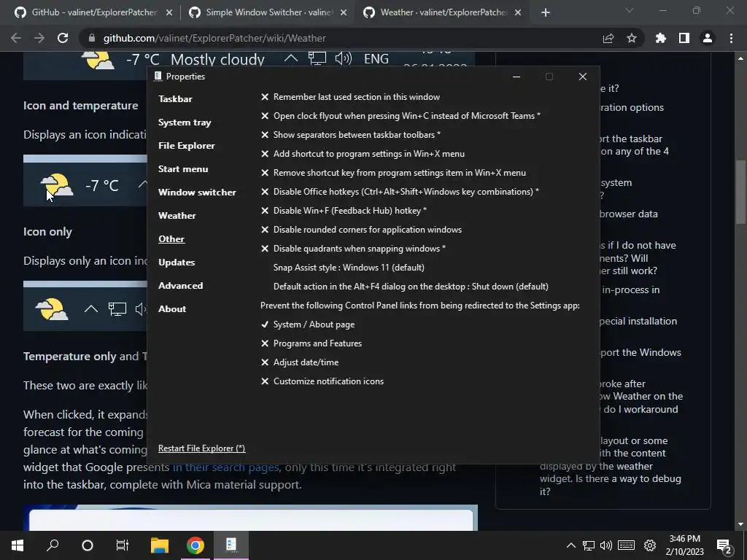Toggle Chrome side panel icon
The image size is (747, 560).
point(684,38)
